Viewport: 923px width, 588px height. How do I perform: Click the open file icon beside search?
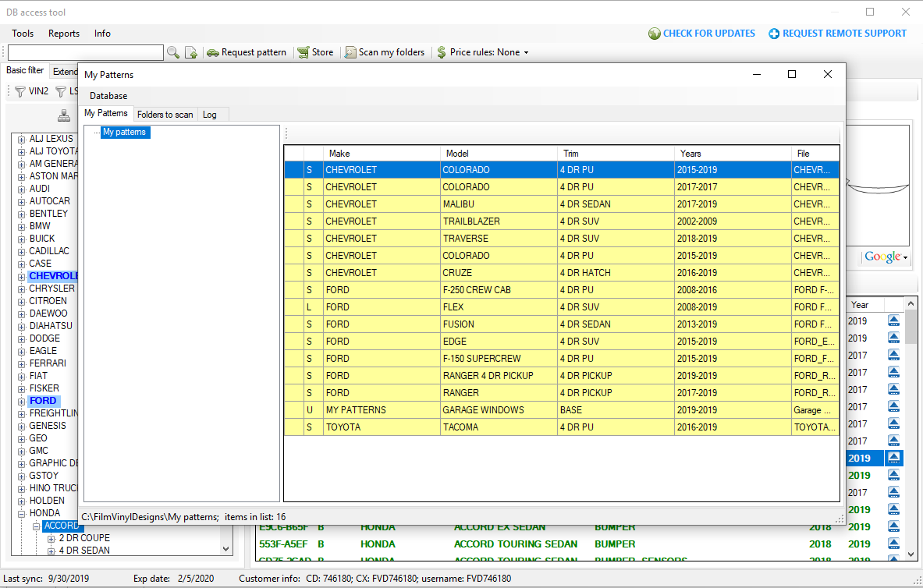coord(191,52)
